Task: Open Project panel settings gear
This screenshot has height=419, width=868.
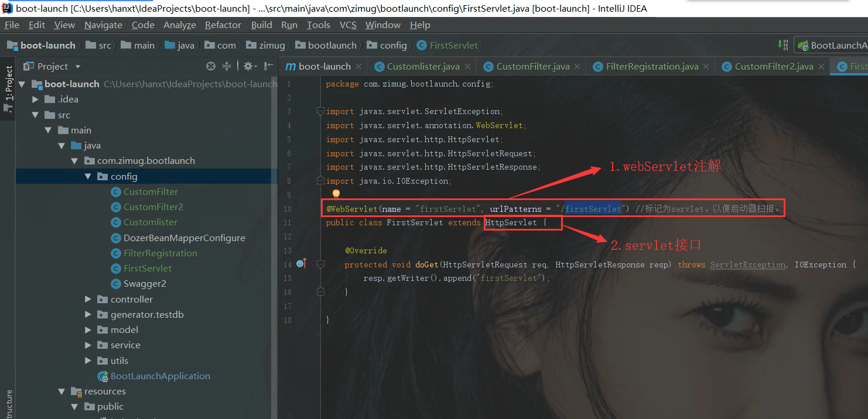Action: pos(250,66)
